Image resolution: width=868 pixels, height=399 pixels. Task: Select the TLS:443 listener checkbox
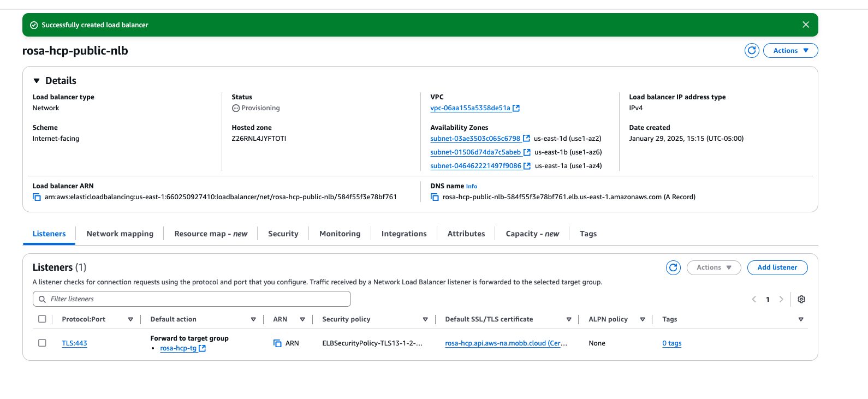42,343
